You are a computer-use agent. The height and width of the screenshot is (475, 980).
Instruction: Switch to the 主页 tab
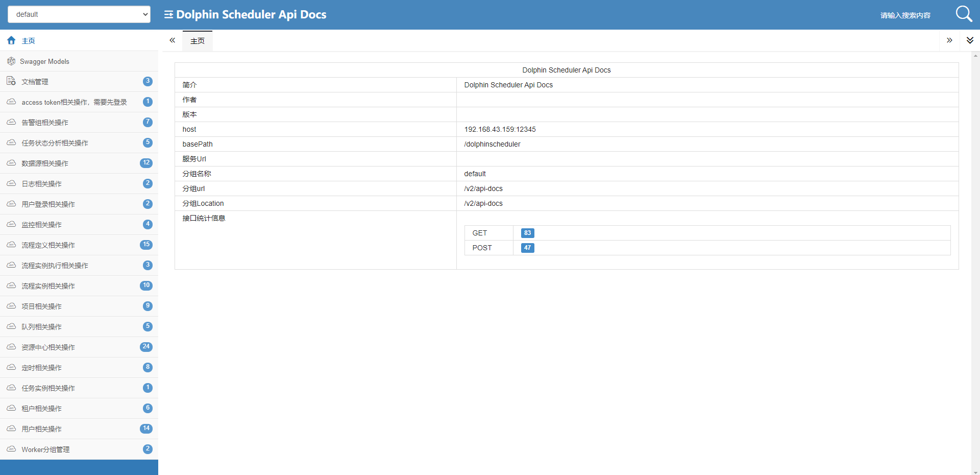click(x=198, y=40)
